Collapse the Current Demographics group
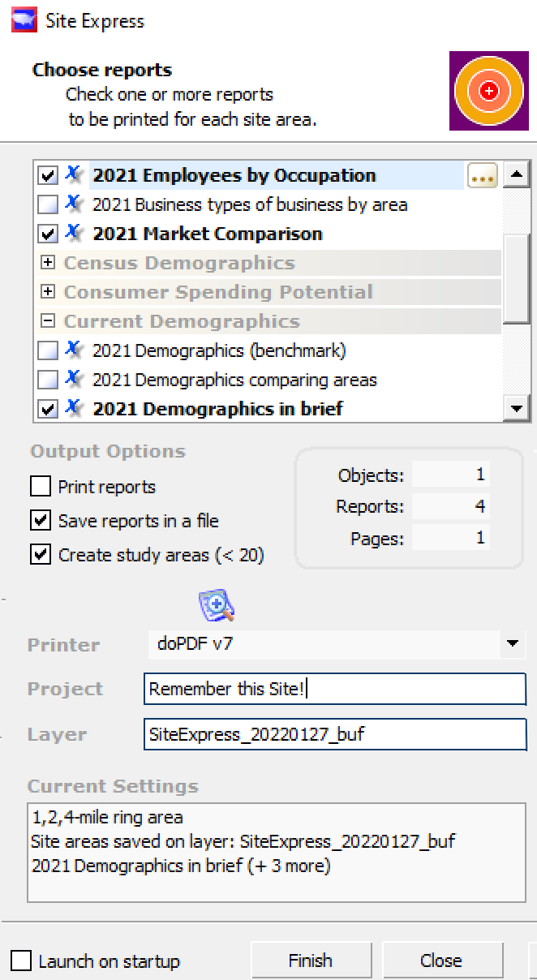 click(x=48, y=321)
